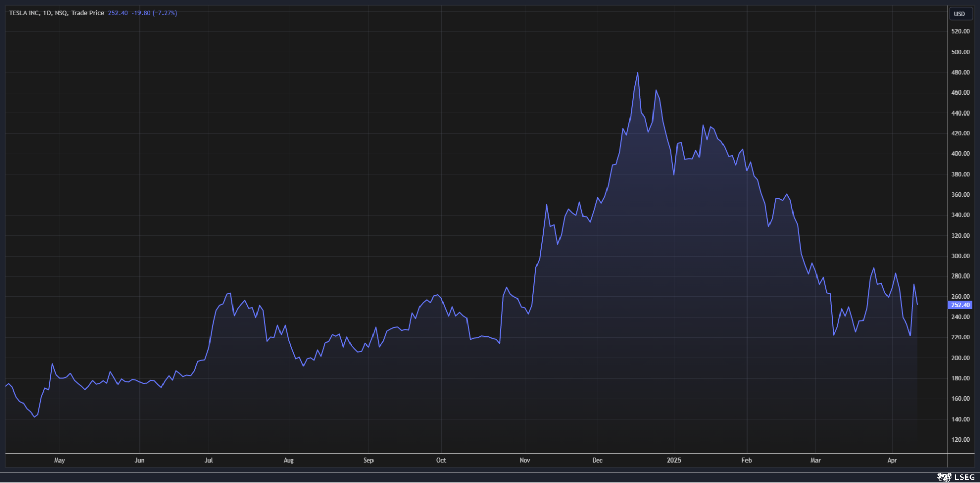Click the 300.00 price axis label

(961, 256)
